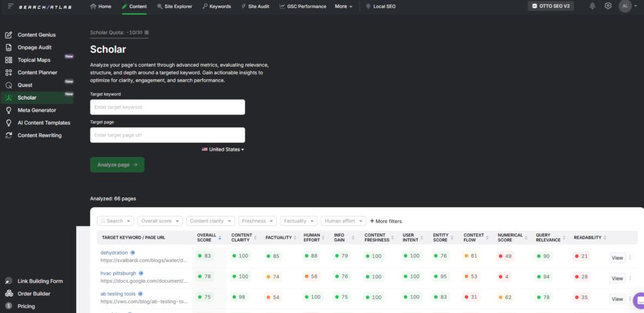Screen dimensions: 644x313
Task: Go to the Home tab
Action: pos(101,6)
